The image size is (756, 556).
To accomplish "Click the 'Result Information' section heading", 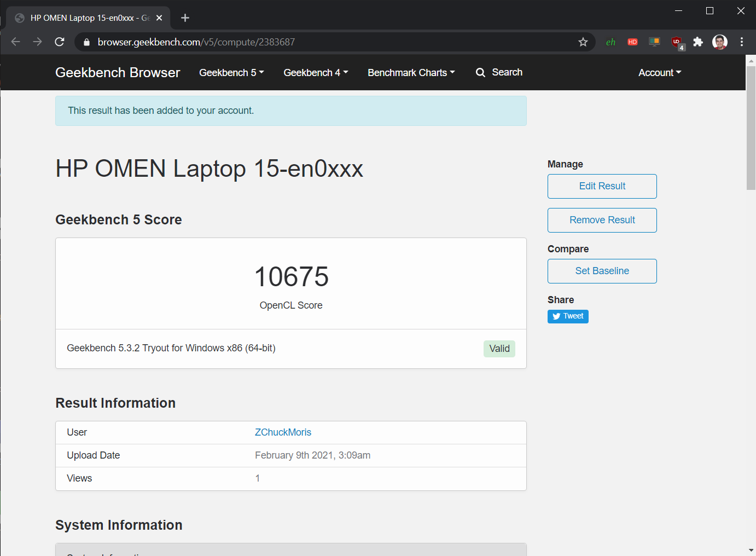I will (115, 403).
